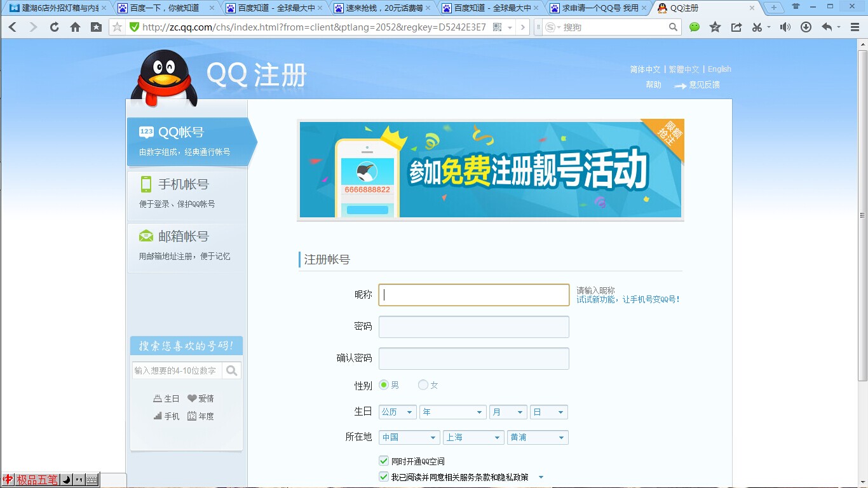868x488 pixels.
Task: Click the magnifier to search desired numbers
Action: (x=233, y=370)
